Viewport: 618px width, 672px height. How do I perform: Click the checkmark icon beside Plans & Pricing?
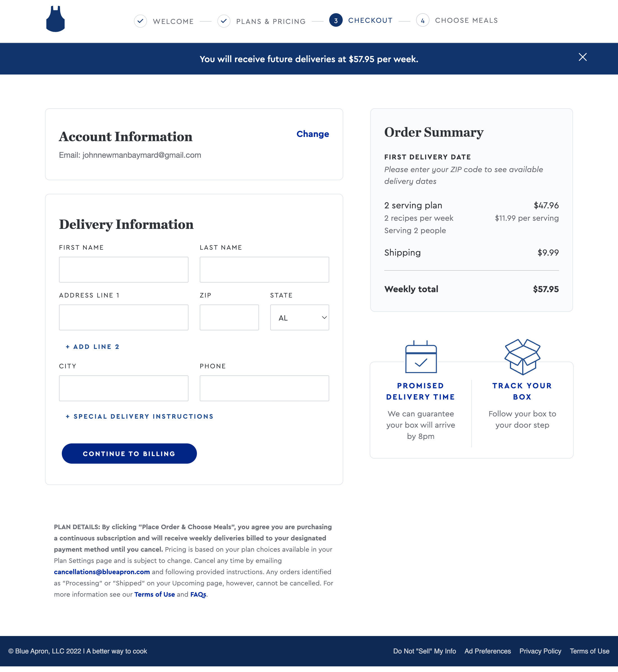click(224, 21)
